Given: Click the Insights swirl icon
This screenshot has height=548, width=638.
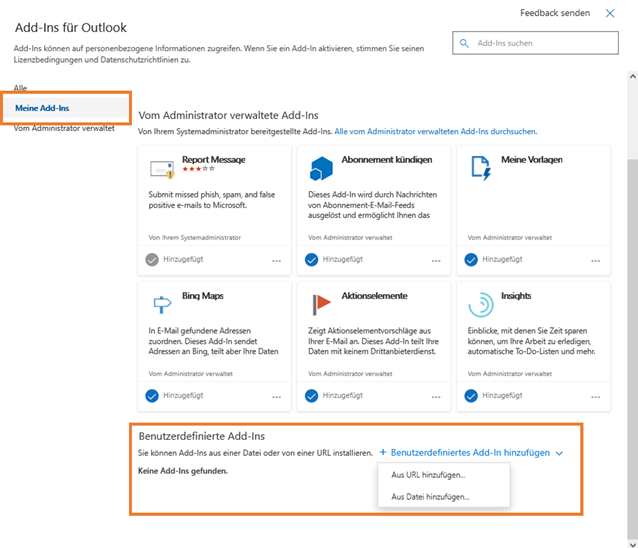Looking at the screenshot, I should pos(481,304).
